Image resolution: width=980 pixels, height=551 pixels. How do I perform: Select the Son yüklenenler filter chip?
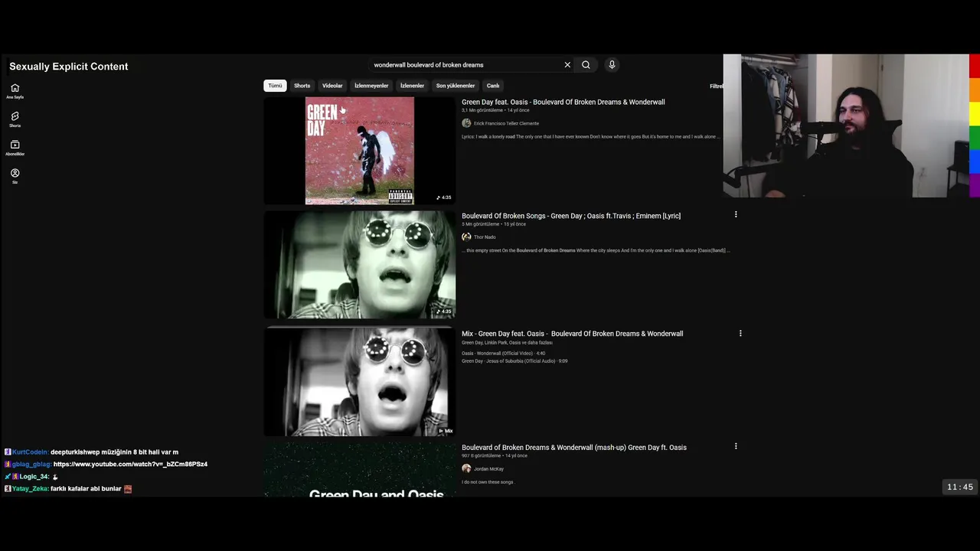[456, 86]
